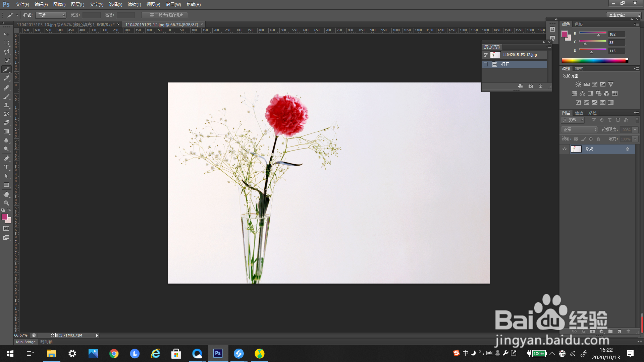The height and width of the screenshot is (362, 644).
Task: Select the Pen tool
Action: click(6, 158)
